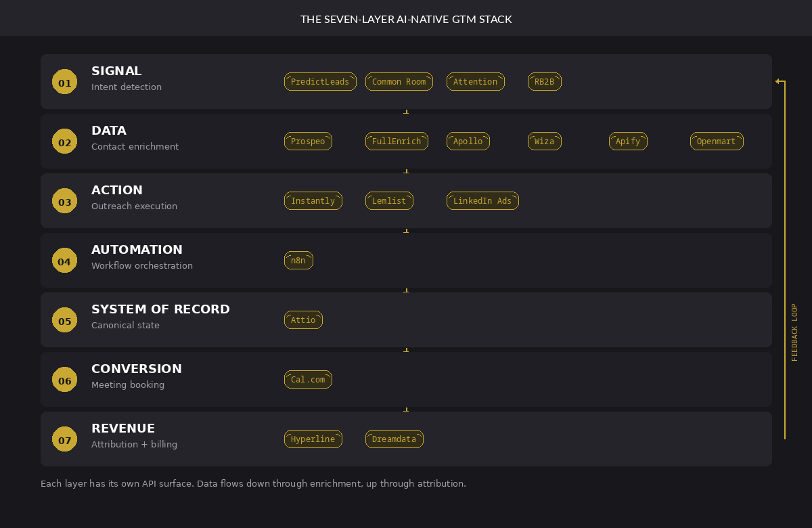812x528 pixels.
Task: Open the n8n tag
Action: 298,261
